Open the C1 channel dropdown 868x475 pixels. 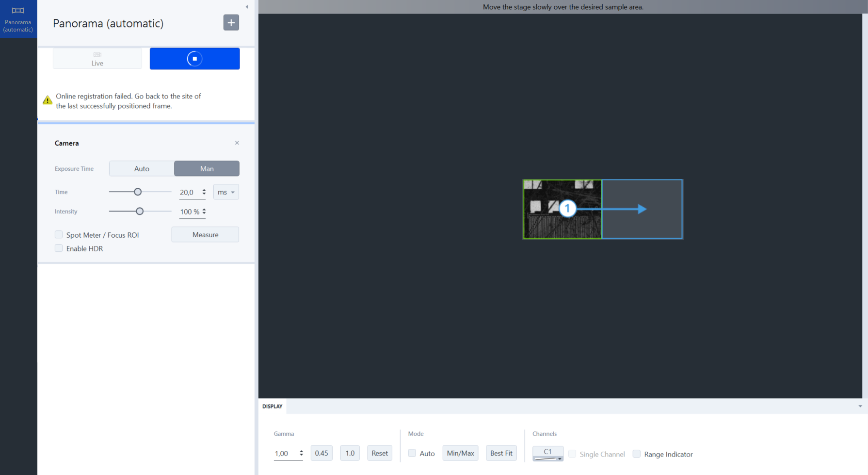[547, 453]
